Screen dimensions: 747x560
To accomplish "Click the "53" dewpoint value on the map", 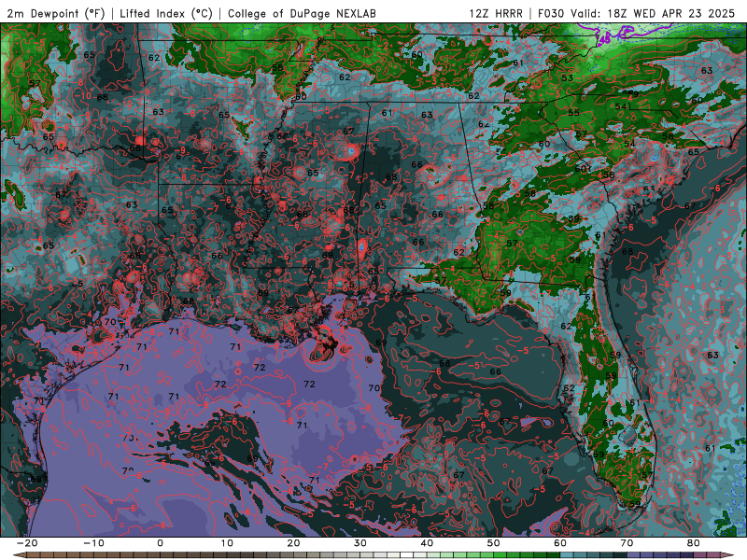I will coord(567,78).
